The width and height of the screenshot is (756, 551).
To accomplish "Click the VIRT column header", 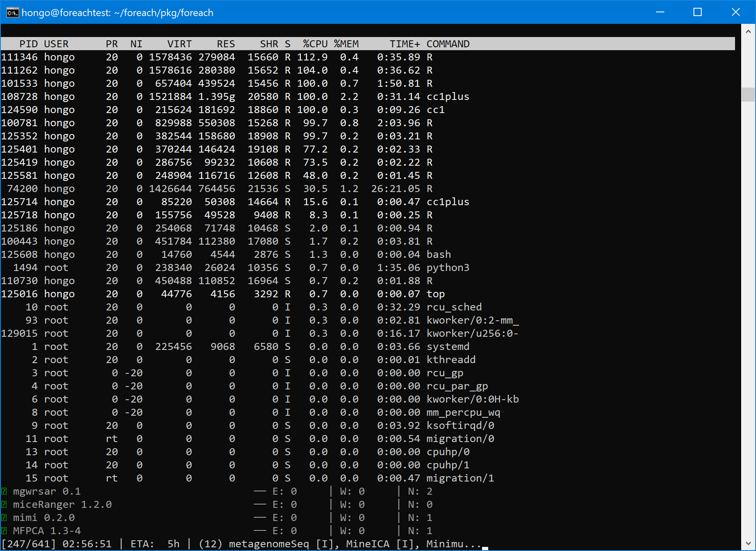I will pos(179,44).
